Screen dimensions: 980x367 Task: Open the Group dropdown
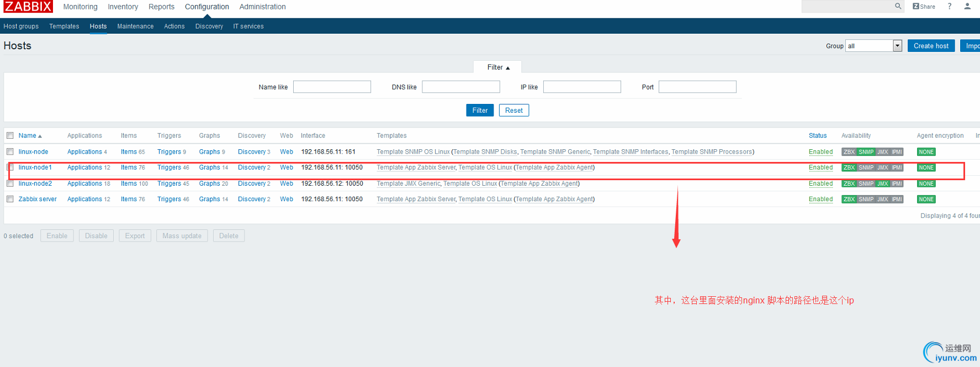[873, 46]
